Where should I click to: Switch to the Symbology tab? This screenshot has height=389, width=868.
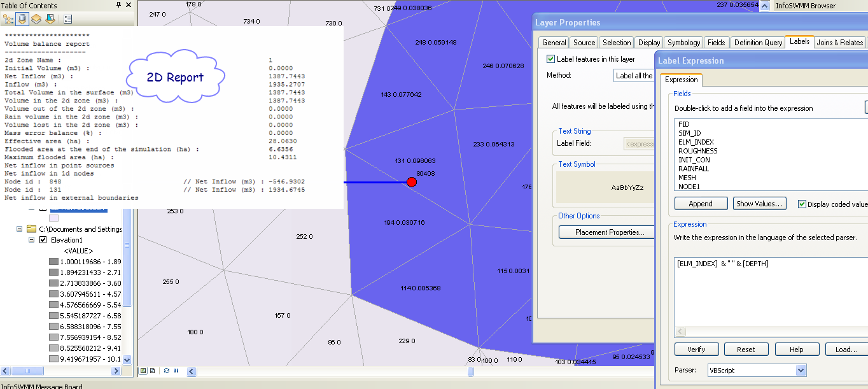click(683, 42)
